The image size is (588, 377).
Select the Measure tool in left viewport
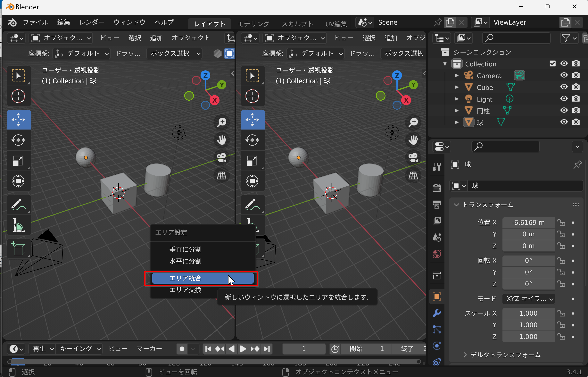pos(18,225)
